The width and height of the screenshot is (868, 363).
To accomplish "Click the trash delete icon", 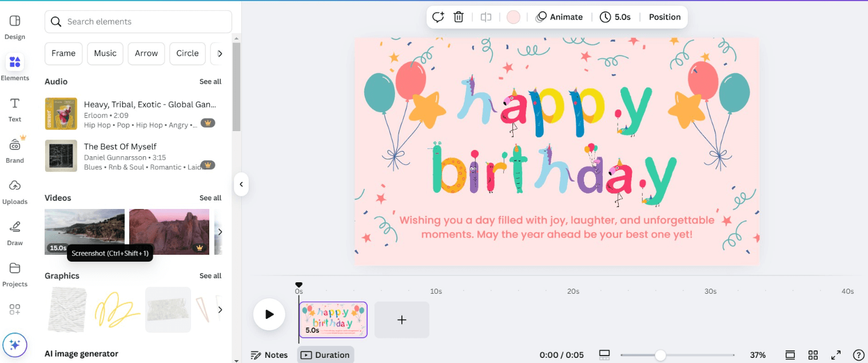I will click(x=459, y=17).
